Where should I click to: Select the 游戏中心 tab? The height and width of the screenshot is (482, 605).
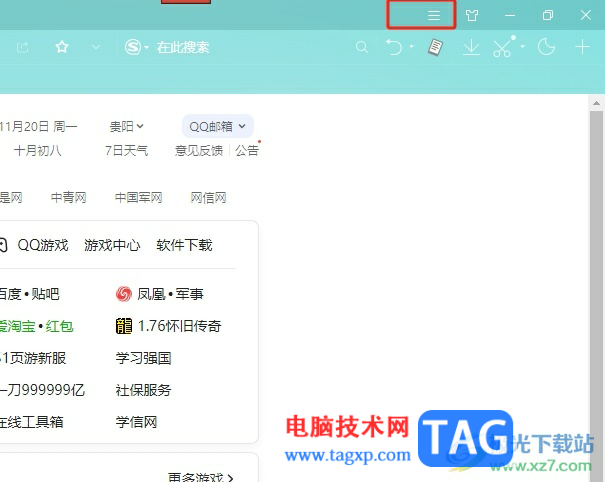(x=112, y=245)
